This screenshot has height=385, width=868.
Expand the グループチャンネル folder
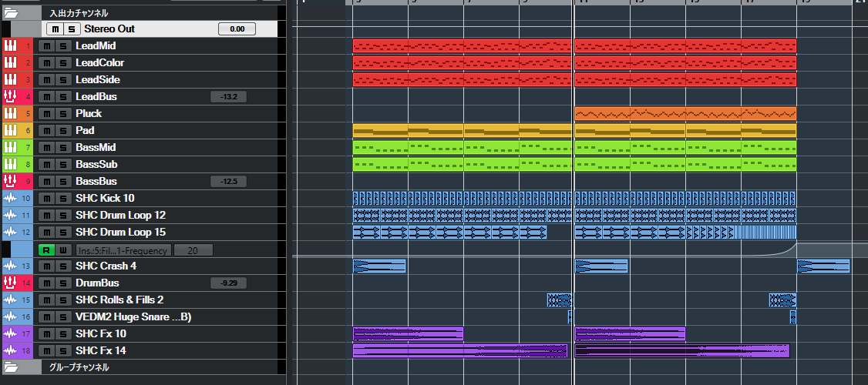[11, 367]
